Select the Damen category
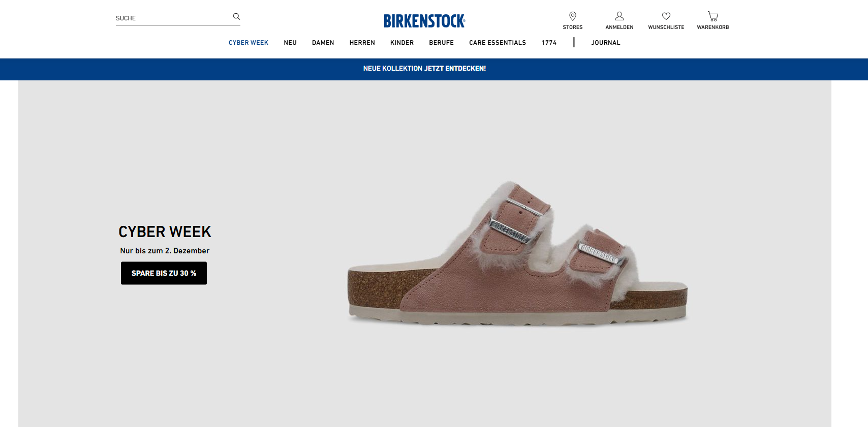The width and height of the screenshot is (868, 440). (x=323, y=43)
